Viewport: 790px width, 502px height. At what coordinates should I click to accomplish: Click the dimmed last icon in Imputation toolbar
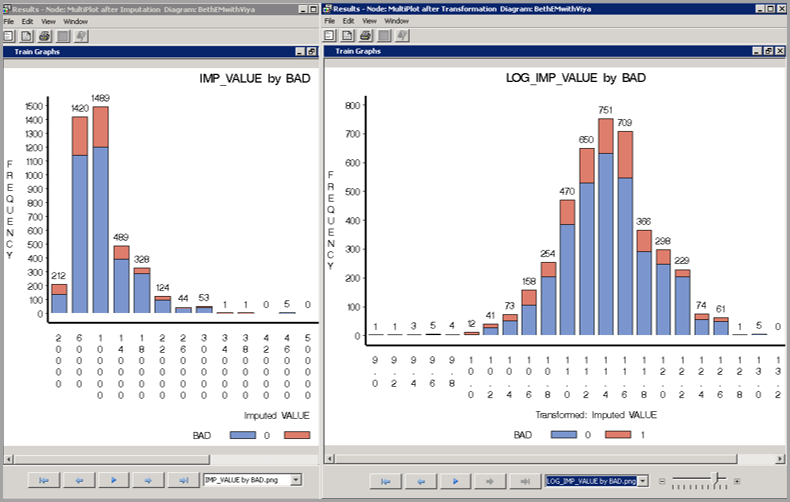coord(81,36)
